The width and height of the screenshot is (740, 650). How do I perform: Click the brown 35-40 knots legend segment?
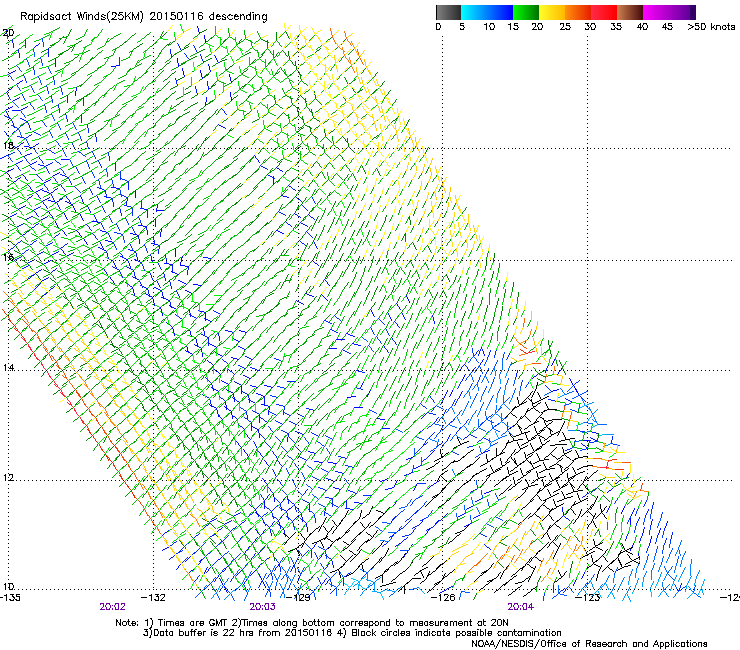(630, 12)
